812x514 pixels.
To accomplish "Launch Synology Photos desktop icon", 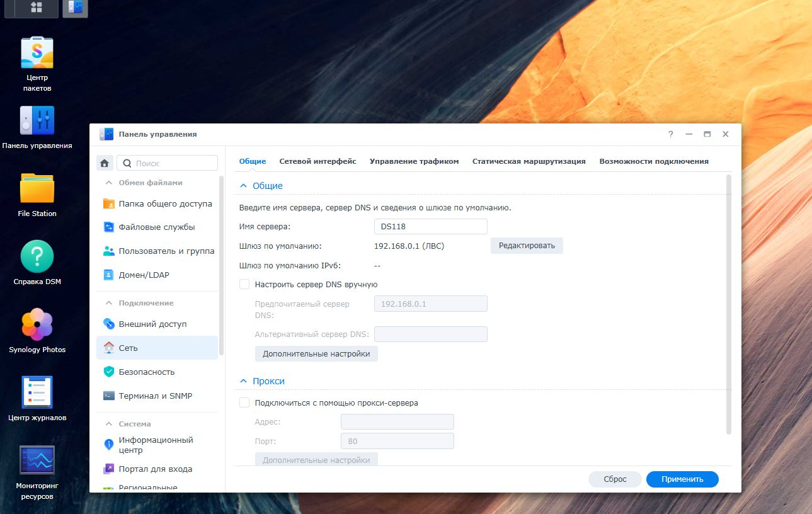I will tap(37, 325).
